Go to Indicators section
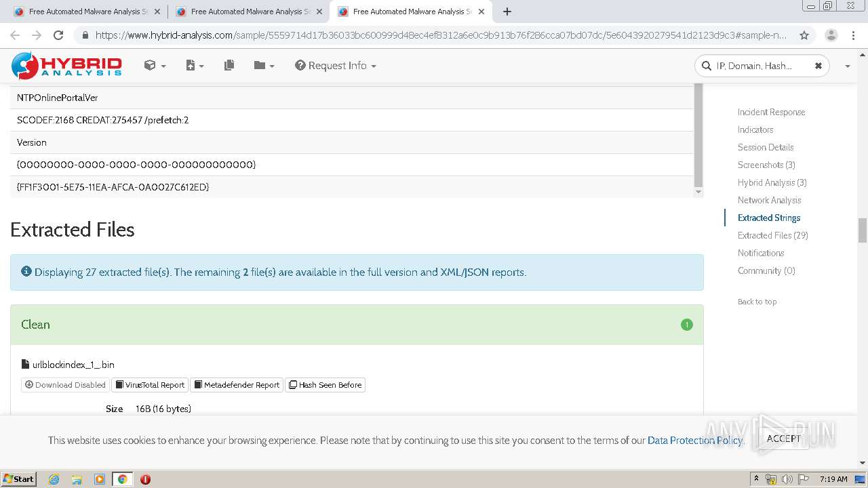The width and height of the screenshot is (868, 488). [755, 129]
